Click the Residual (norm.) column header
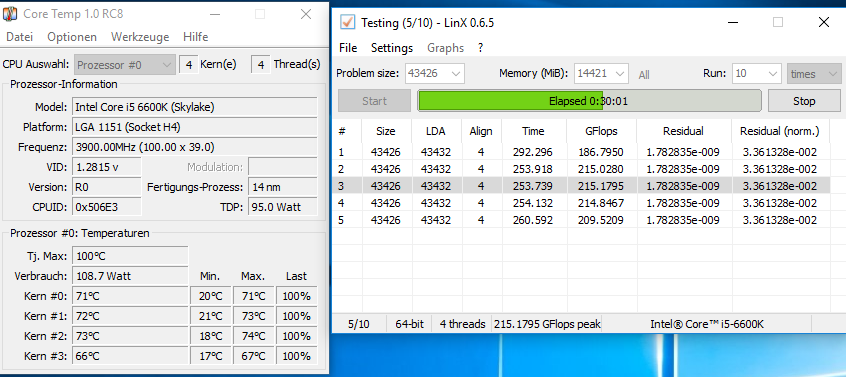Viewport: 846px width, 377px height. pyautogui.click(x=780, y=131)
